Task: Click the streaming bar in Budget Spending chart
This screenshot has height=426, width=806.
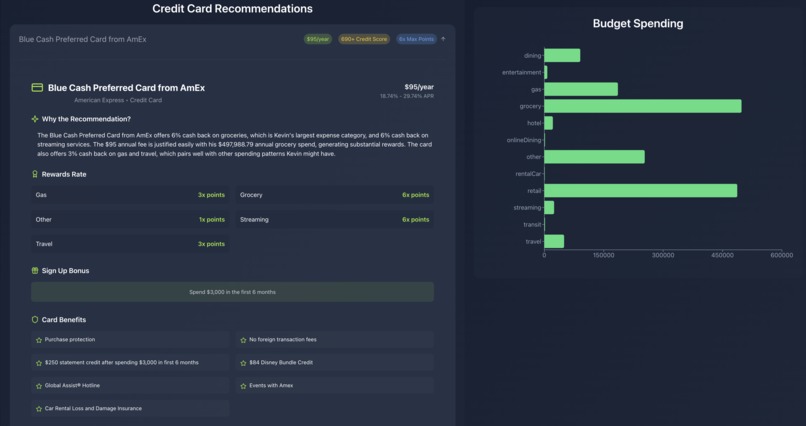Action: (549, 208)
